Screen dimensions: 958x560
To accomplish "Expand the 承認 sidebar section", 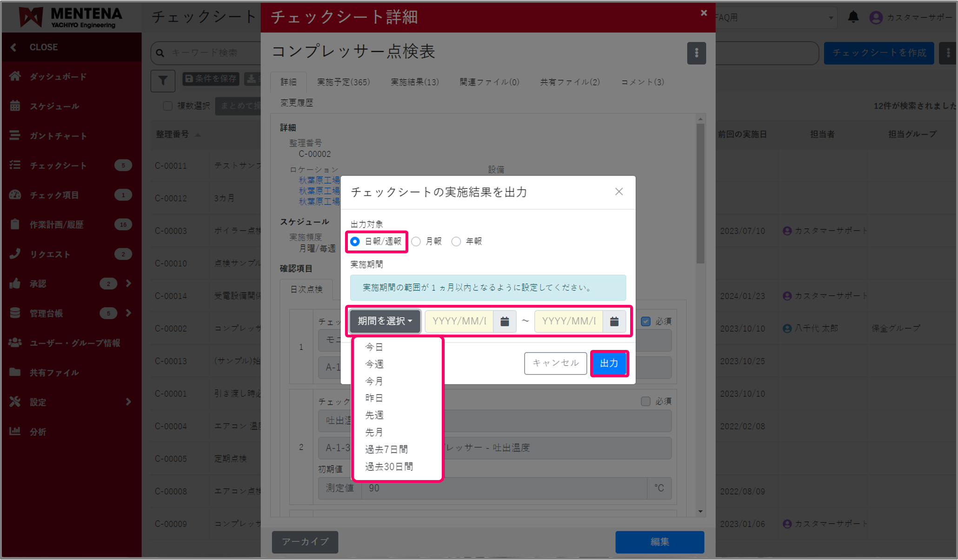I will coord(128,283).
